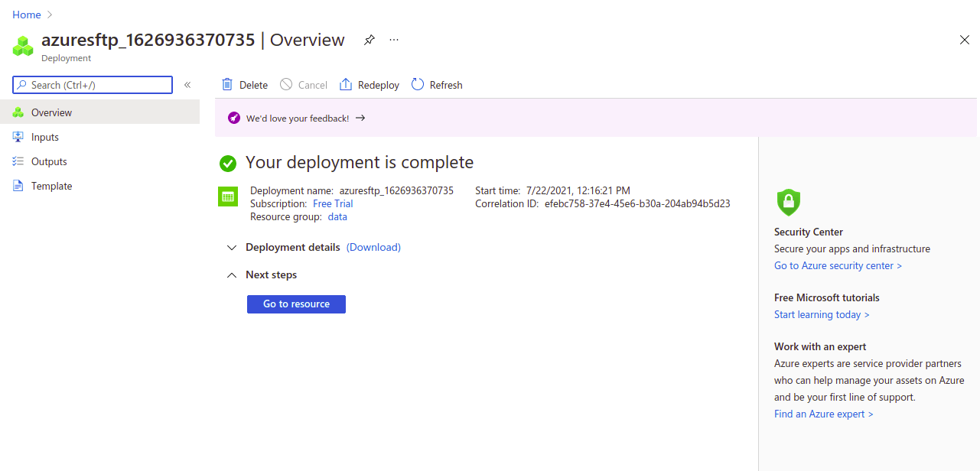The width and height of the screenshot is (980, 471).
Task: Click the green Security Center shield icon
Action: pyautogui.click(x=788, y=202)
